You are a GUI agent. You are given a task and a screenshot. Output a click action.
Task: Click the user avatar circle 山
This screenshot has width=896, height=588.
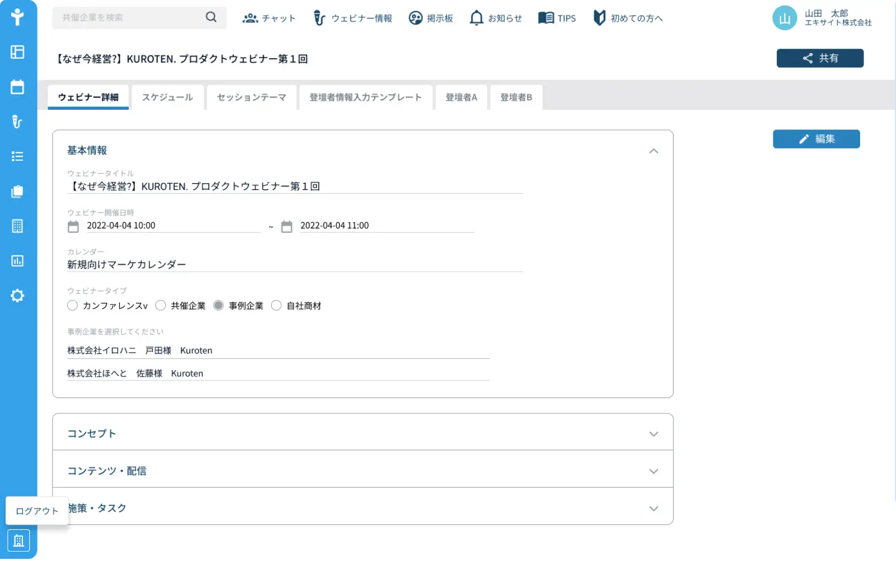pyautogui.click(x=785, y=18)
